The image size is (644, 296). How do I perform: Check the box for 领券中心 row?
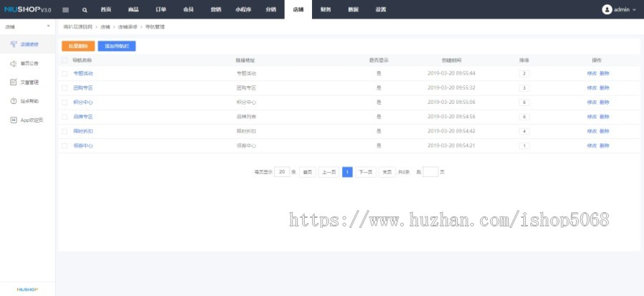point(64,145)
